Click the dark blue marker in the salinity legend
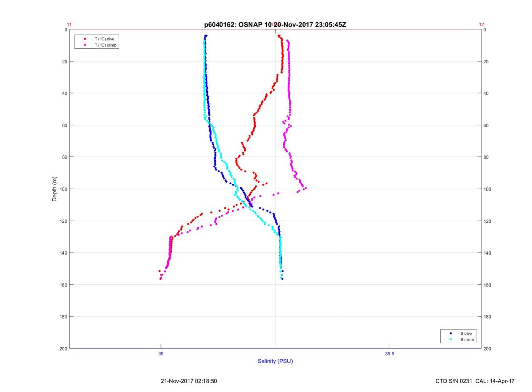The height and width of the screenshot is (392, 532). click(450, 333)
